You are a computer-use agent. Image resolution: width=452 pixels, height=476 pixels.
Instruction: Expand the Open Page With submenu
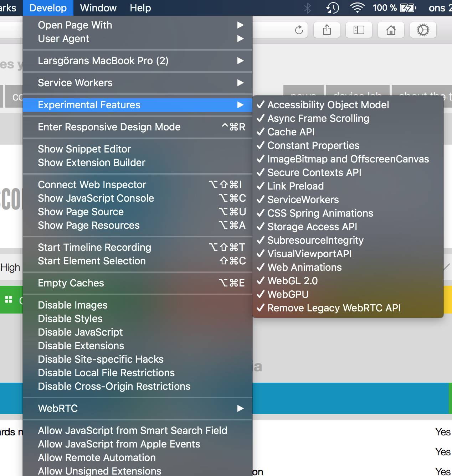(138, 25)
